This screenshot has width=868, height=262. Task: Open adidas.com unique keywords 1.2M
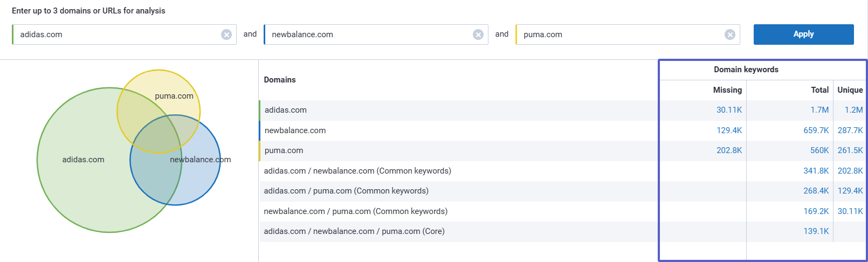pyautogui.click(x=853, y=110)
